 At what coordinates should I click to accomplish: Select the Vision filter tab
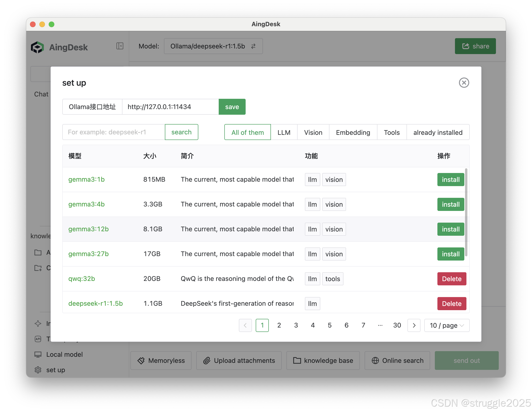pos(313,132)
